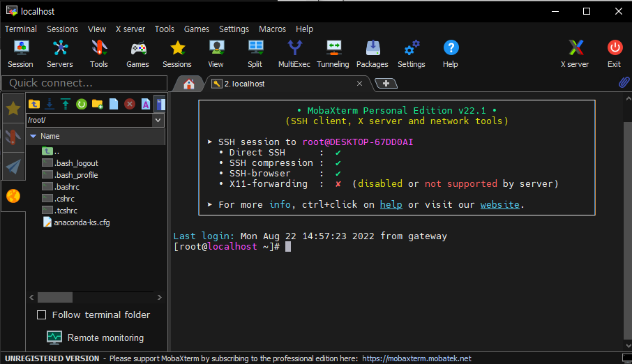
Task: Open the Servers toolbar icon
Action: point(60,54)
